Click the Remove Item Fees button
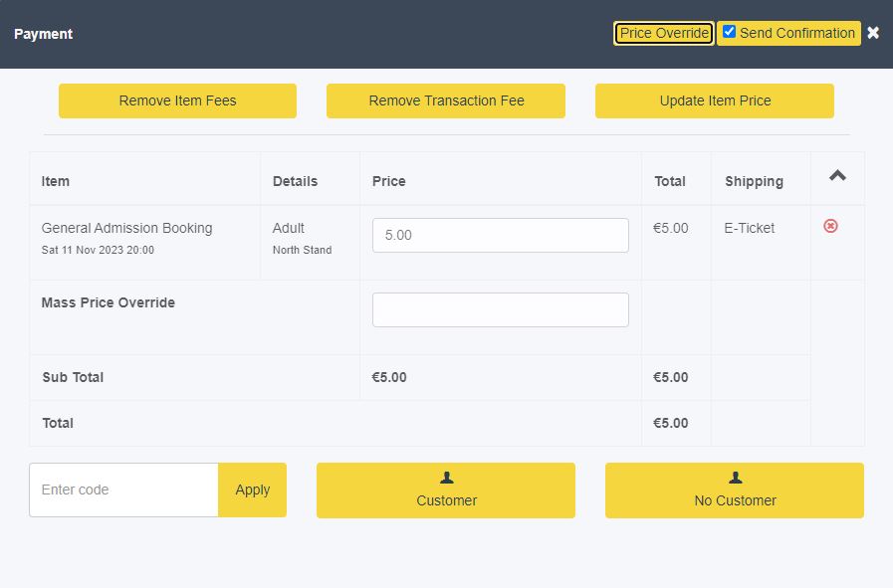Viewport: 893px width, 588px height. (x=177, y=100)
